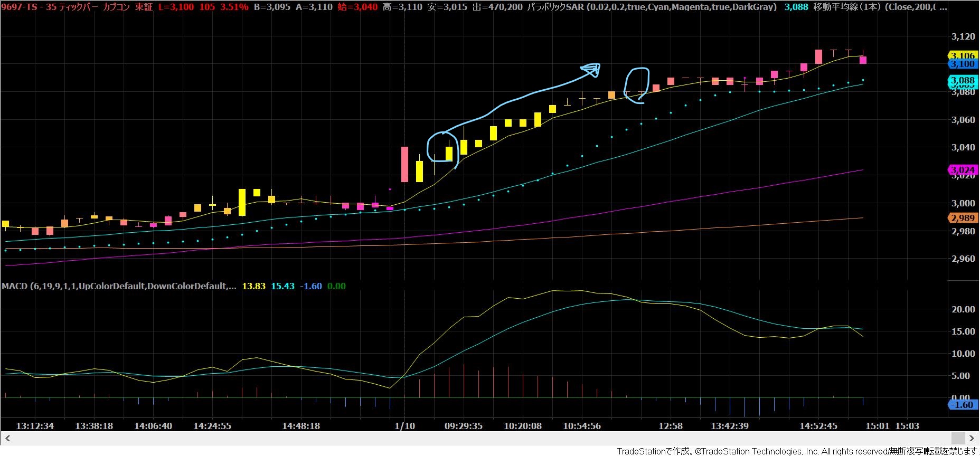Click the '20.00' MACD axis label
This screenshot has height=456, width=980.
[963, 309]
